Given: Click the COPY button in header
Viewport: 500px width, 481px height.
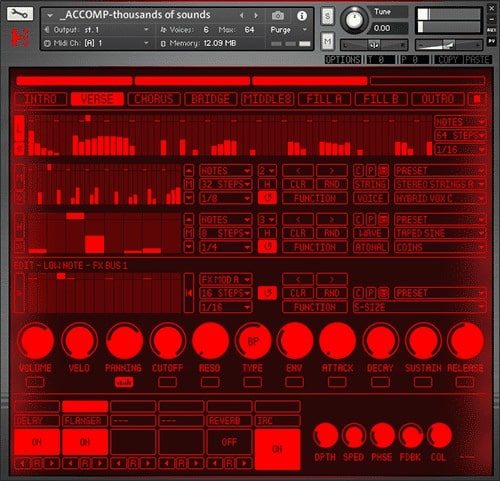Looking at the screenshot, I should pyautogui.click(x=448, y=60).
